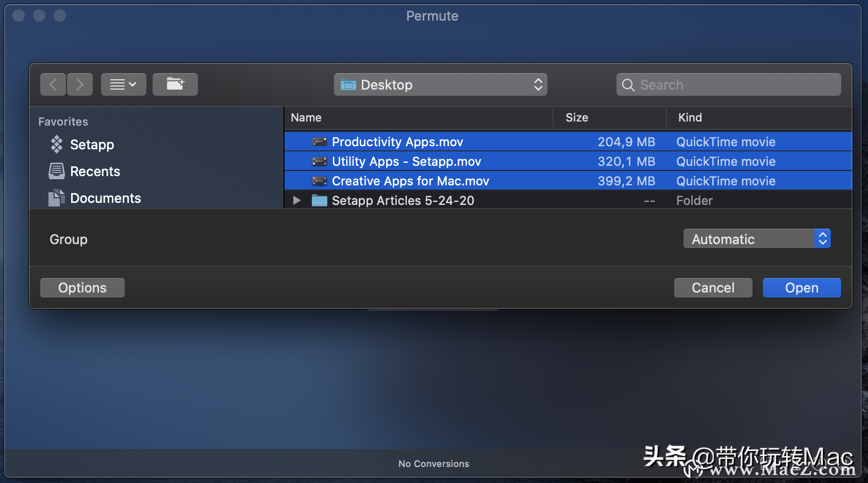Click the close button of the Permute window

click(x=19, y=15)
